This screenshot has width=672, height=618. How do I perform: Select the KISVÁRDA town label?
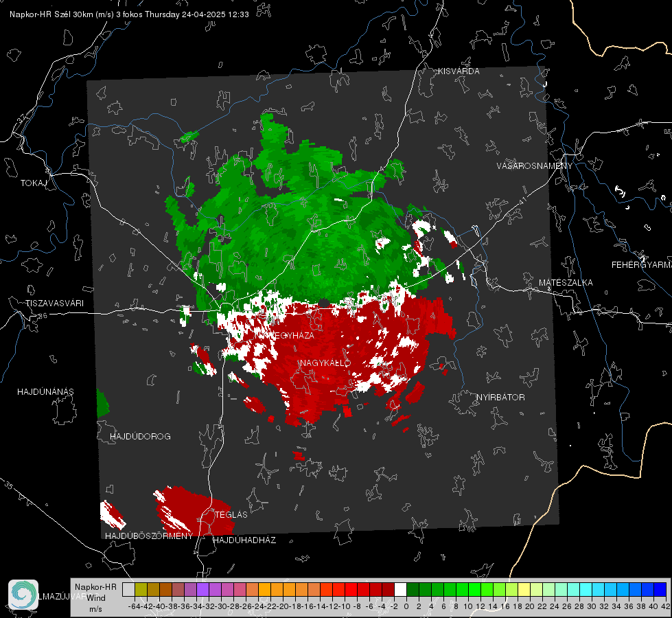(x=459, y=71)
